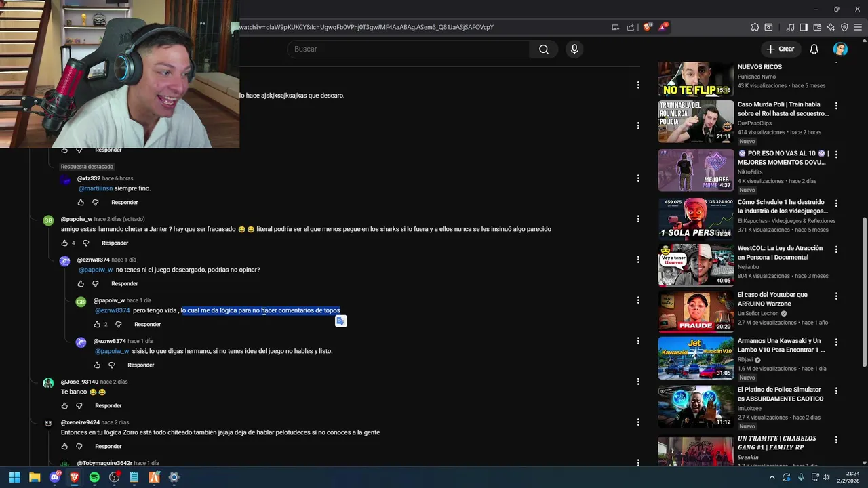Click the tray microphone-in-use icon
This screenshot has height=488, width=868.
tap(801, 477)
